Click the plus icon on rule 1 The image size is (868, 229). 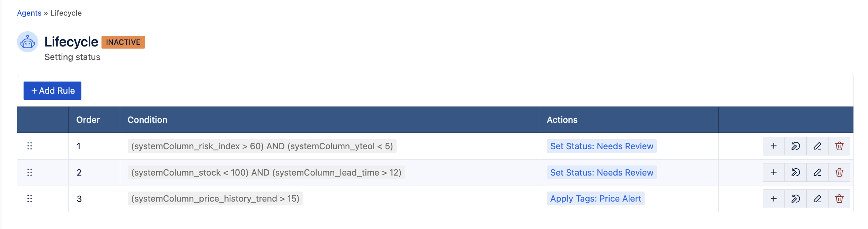pos(773,146)
